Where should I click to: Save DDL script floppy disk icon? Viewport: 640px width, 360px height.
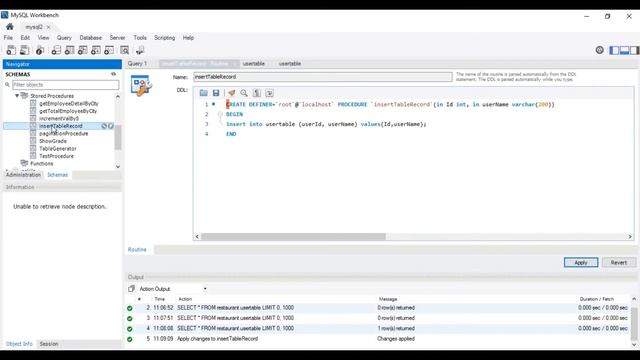[216, 93]
